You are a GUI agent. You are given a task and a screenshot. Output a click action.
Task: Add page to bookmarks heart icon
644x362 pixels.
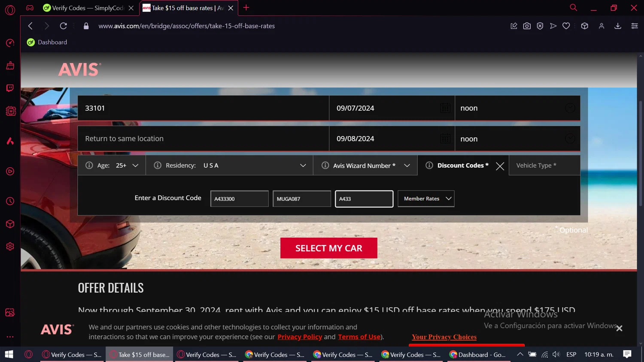(x=566, y=26)
